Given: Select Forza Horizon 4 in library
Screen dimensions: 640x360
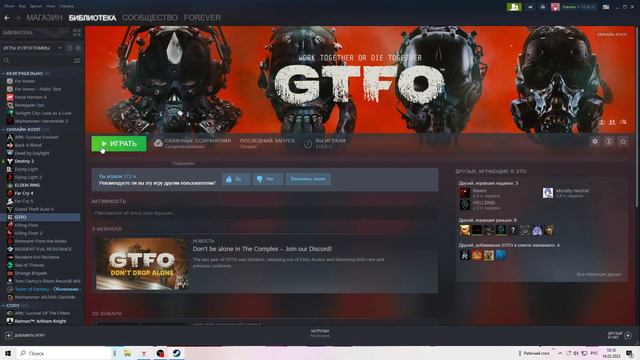Looking at the screenshot, I should 31,97.
